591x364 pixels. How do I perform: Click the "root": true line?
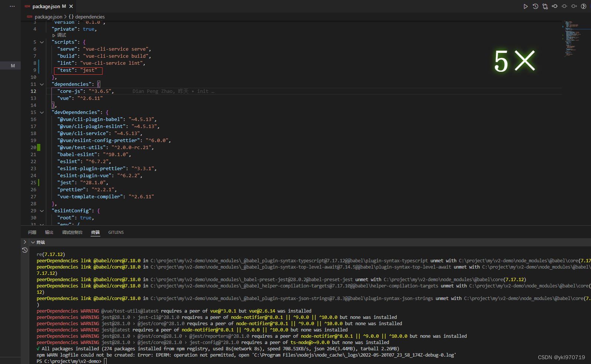click(x=76, y=218)
